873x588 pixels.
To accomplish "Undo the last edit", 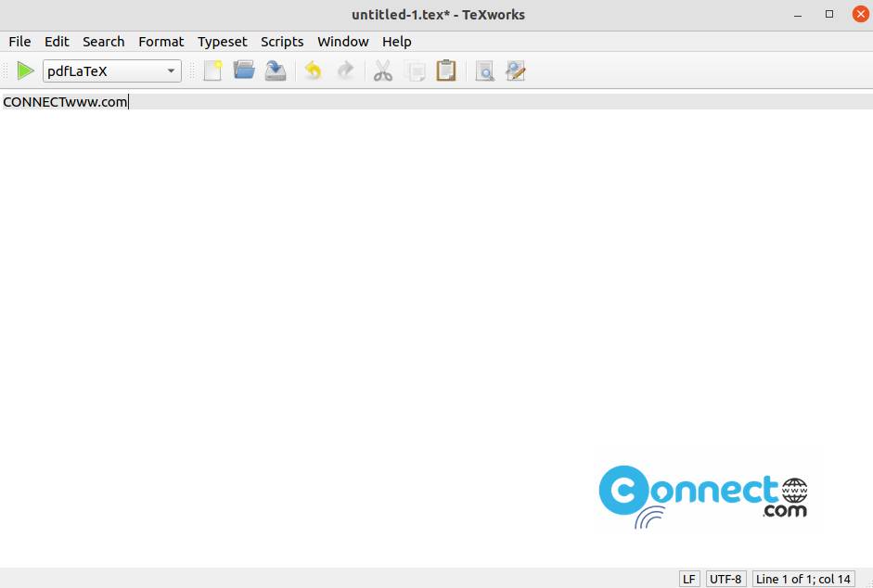I will point(314,70).
